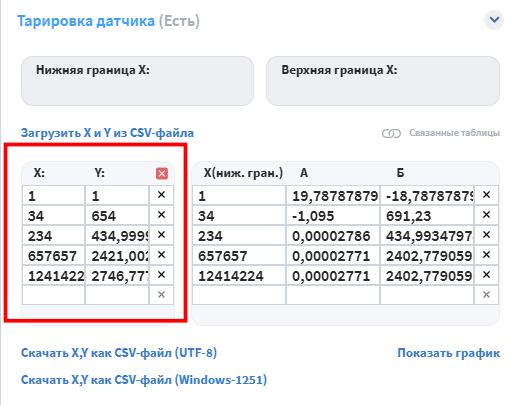Screen dimensions: 522x405
Task: Select X cell 234 in XY table
Action: pos(53,235)
